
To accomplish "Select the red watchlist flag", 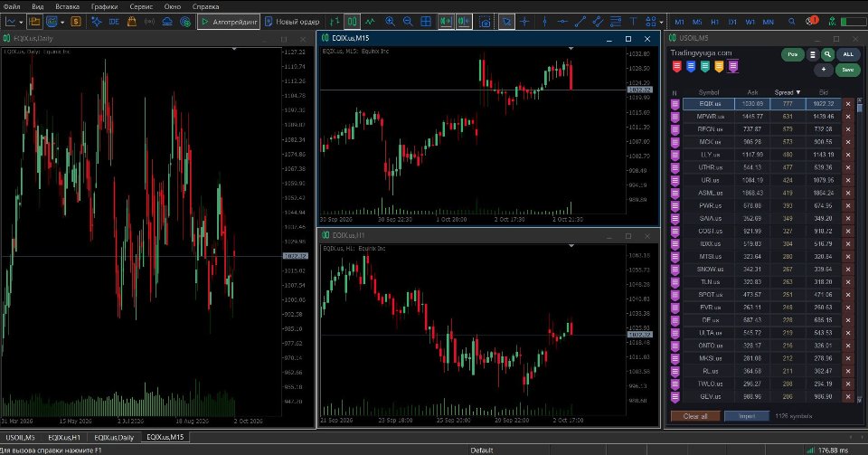I will [x=676, y=67].
